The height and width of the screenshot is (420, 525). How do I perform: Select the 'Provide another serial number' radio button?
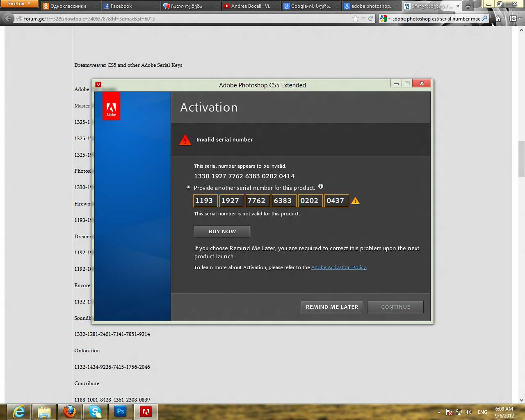pyautogui.click(x=188, y=187)
